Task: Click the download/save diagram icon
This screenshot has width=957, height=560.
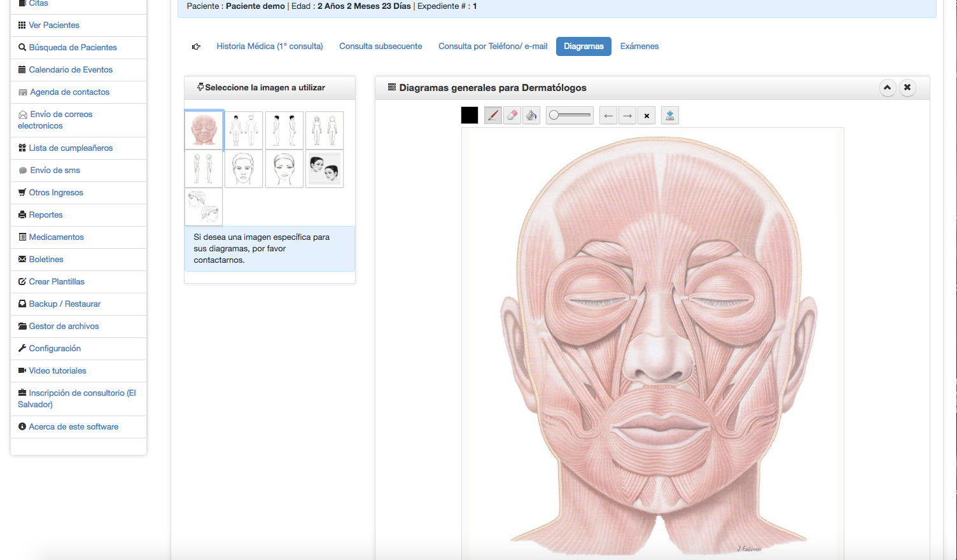Action: (670, 115)
